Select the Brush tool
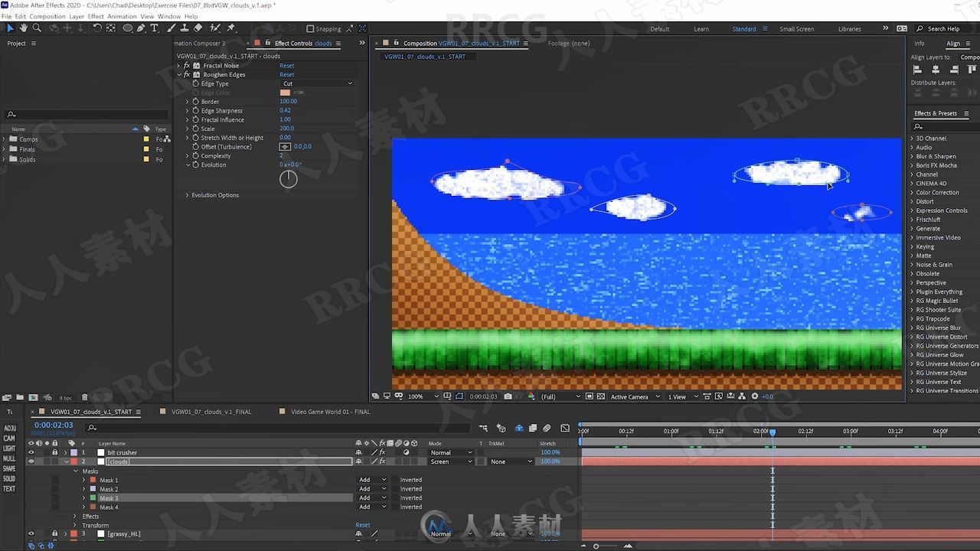Image resolution: width=980 pixels, height=551 pixels. tap(171, 28)
